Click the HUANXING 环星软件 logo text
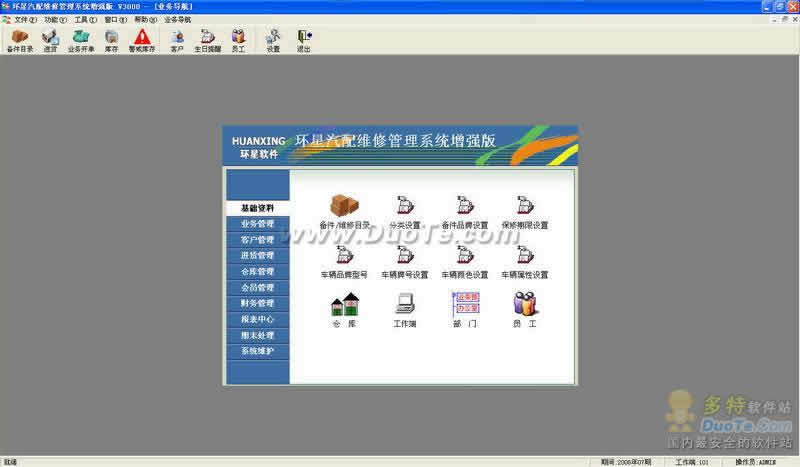Viewport: 800px width, 467px height. tap(259, 147)
